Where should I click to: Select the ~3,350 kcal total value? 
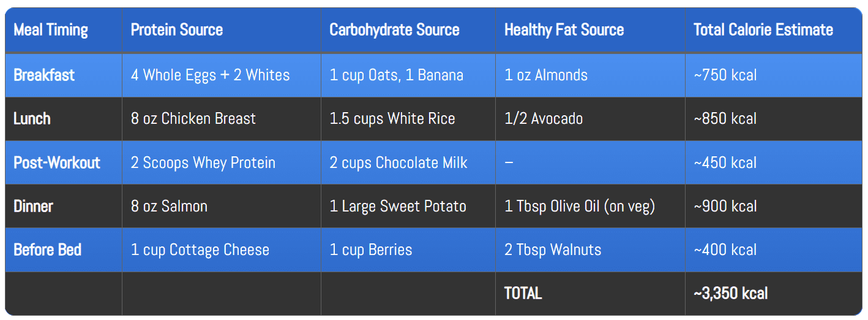[730, 293]
